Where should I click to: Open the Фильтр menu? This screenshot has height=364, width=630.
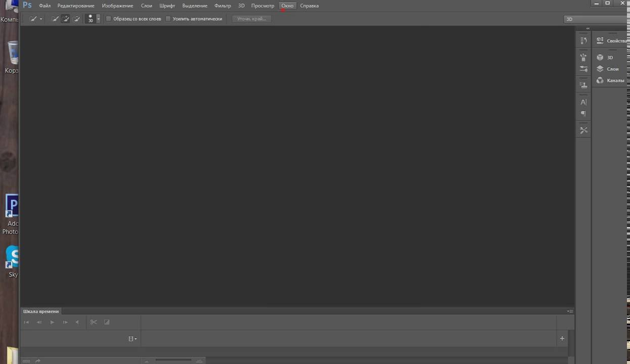pos(222,6)
